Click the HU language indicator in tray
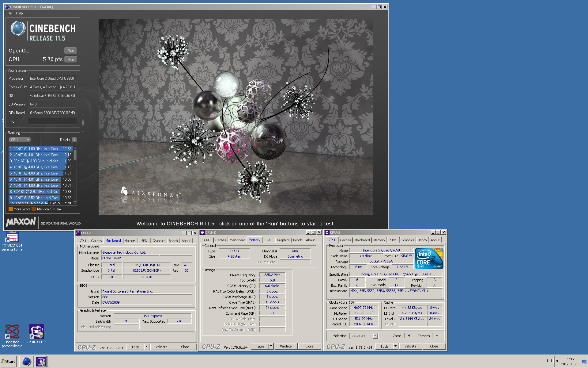This screenshot has height=368, width=588. (x=549, y=361)
